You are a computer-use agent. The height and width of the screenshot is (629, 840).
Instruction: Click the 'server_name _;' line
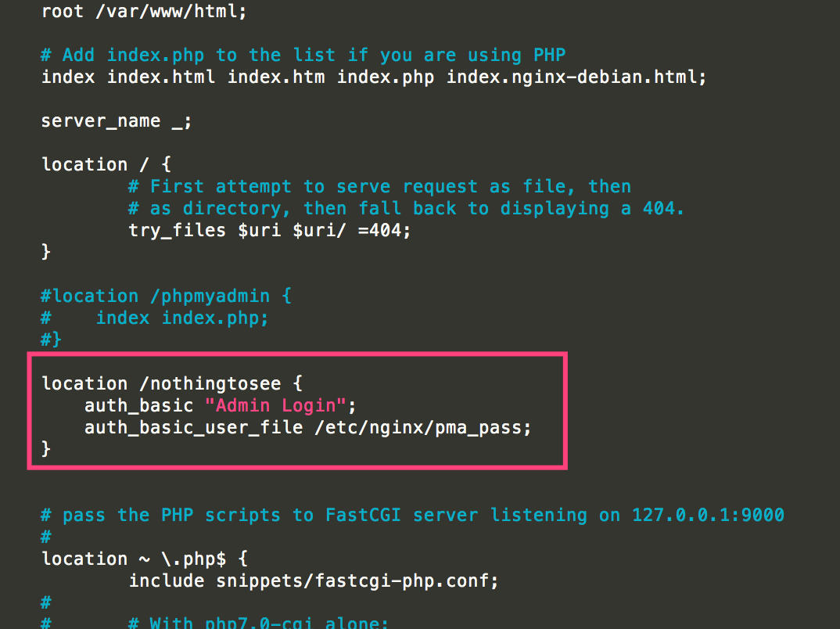(x=117, y=121)
